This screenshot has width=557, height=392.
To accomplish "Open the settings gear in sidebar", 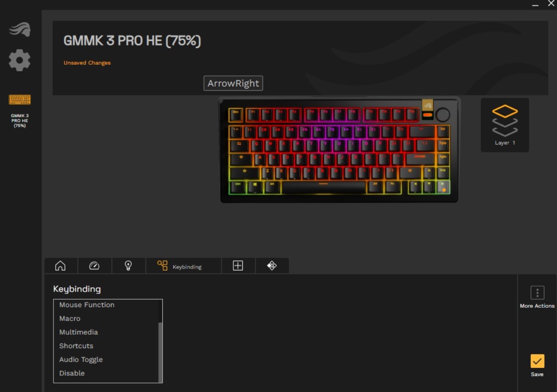I will [20, 60].
